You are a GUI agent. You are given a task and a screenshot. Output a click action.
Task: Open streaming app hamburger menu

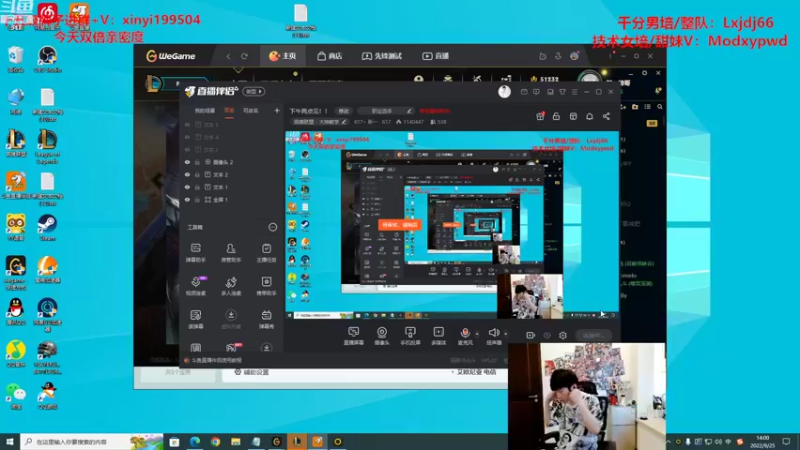point(574,92)
